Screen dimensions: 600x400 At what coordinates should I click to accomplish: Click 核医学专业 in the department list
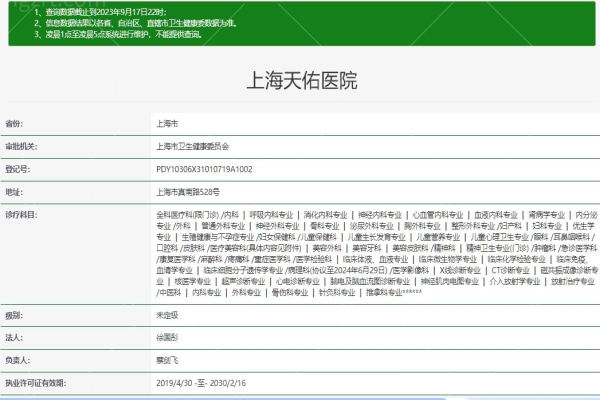tap(192, 281)
